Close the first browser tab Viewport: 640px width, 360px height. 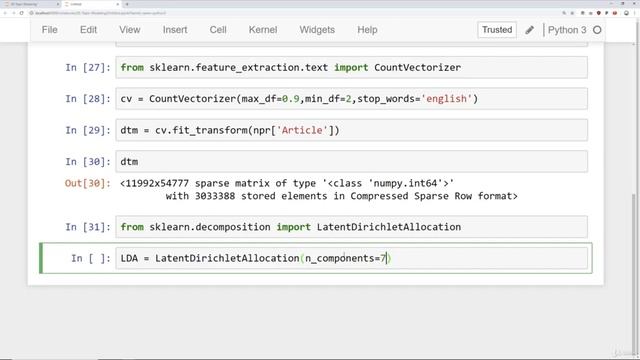click(58, 4)
